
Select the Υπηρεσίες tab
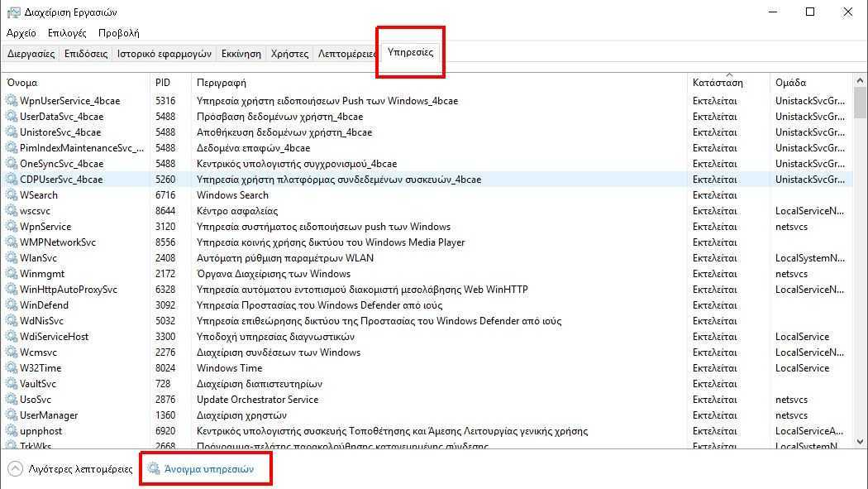(x=410, y=52)
